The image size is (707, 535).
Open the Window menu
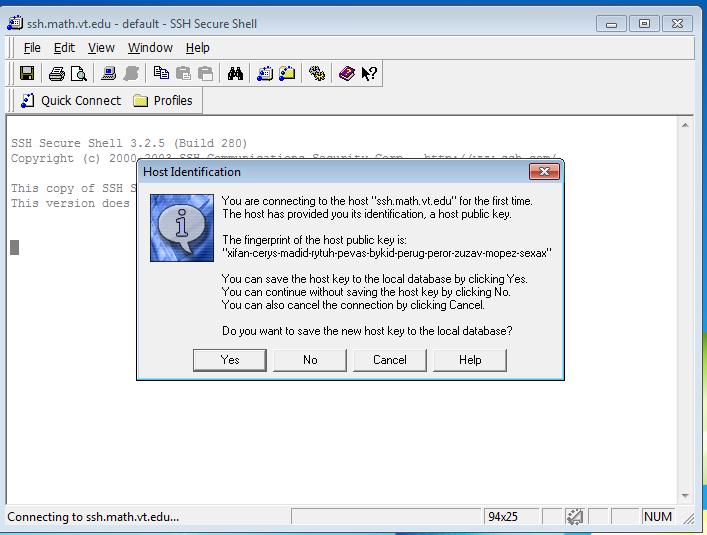pyautogui.click(x=150, y=48)
